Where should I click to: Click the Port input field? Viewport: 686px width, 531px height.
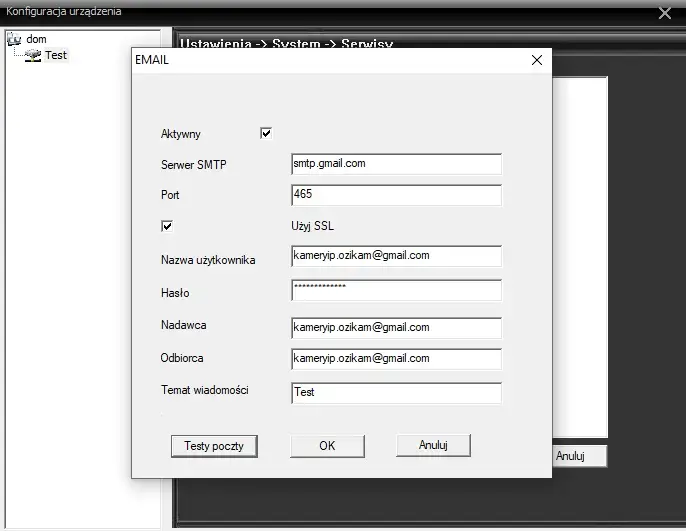396,195
